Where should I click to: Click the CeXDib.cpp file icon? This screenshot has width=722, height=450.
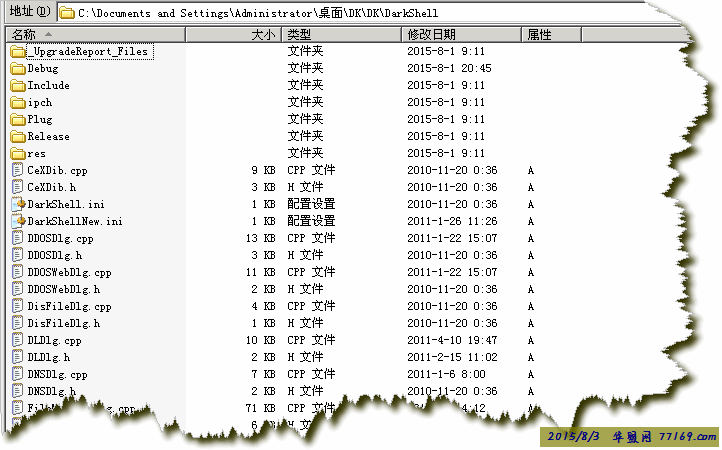(17, 170)
